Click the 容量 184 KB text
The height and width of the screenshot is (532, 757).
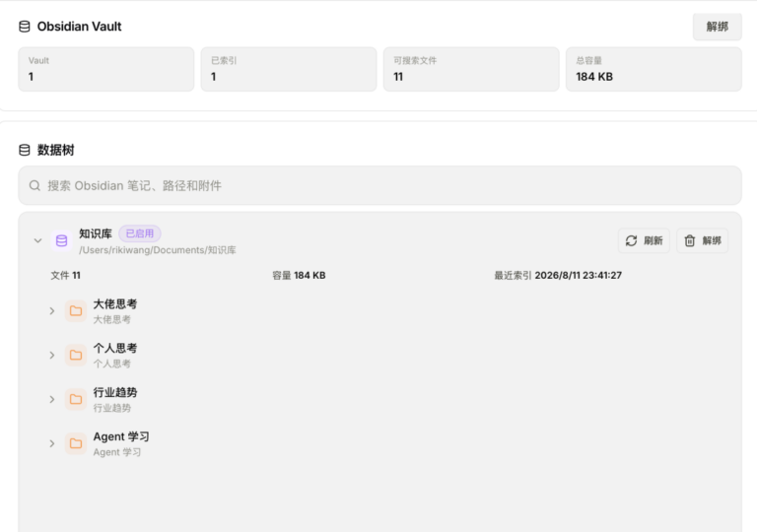[299, 275]
